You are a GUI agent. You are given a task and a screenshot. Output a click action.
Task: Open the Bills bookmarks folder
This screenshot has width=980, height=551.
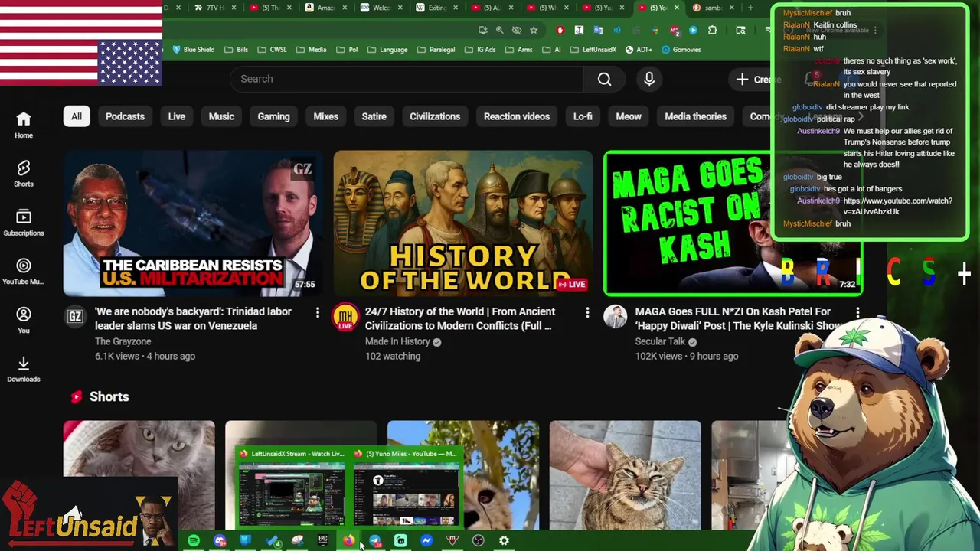click(236, 50)
